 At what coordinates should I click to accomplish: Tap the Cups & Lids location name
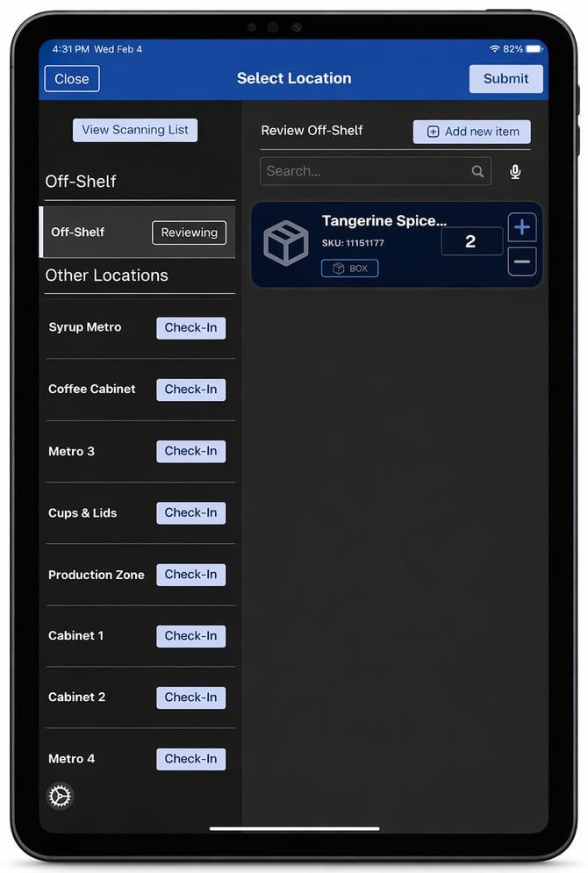(82, 512)
